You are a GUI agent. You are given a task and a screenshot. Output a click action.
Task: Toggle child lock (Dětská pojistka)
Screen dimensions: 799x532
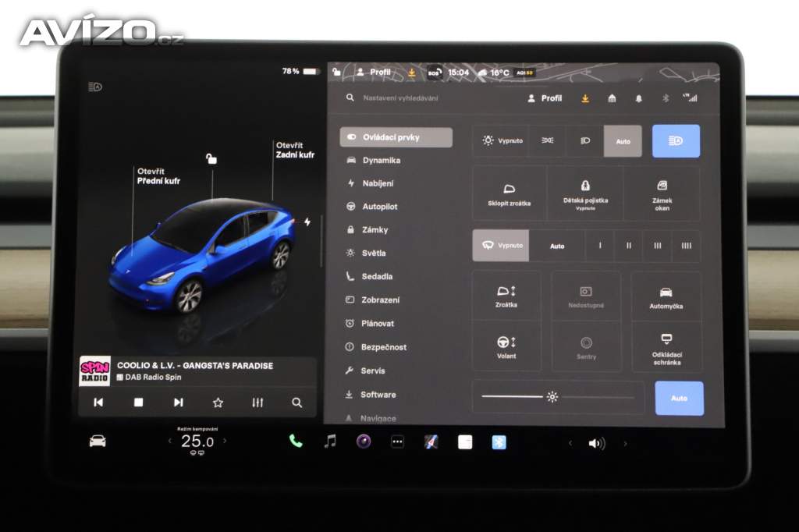585,193
